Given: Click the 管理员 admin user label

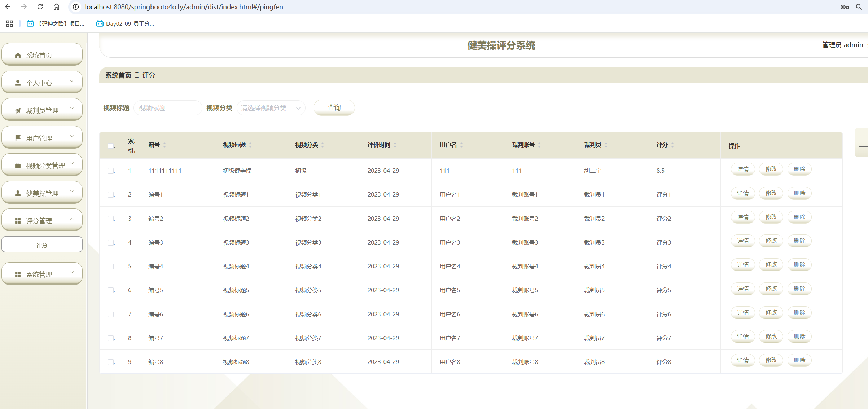Looking at the screenshot, I should pyautogui.click(x=842, y=45).
